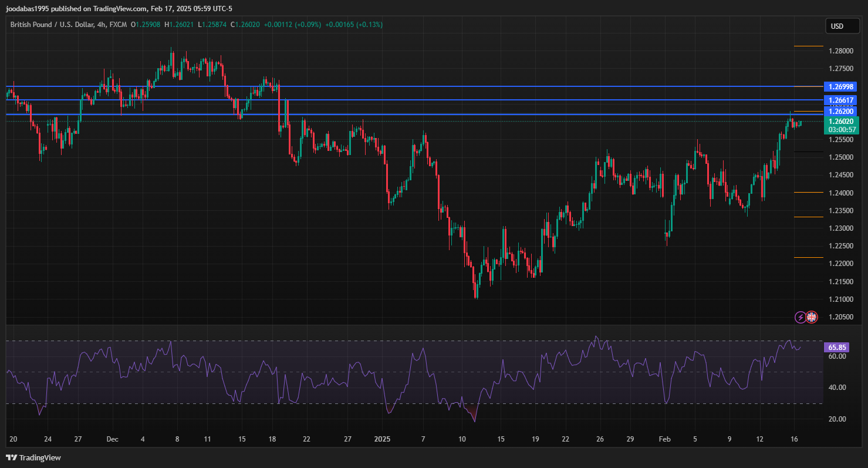Click the Feb date label on time axis
Viewport: 868px width, 468px height.
(664, 439)
